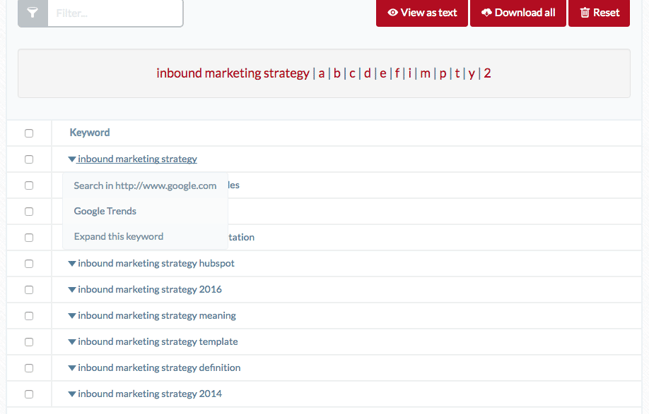Viewport: 649px width, 414px height.
Task: Check the checkbox beside Google Trends row
Action: click(29, 212)
